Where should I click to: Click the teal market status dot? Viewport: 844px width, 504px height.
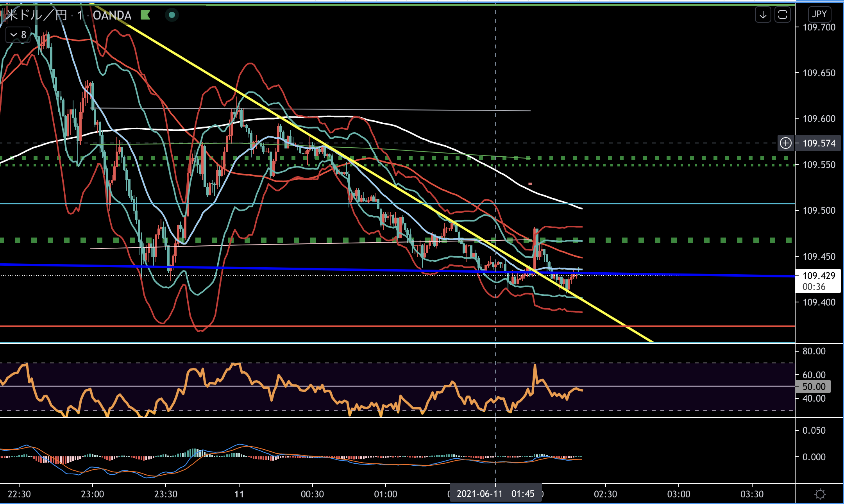172,15
